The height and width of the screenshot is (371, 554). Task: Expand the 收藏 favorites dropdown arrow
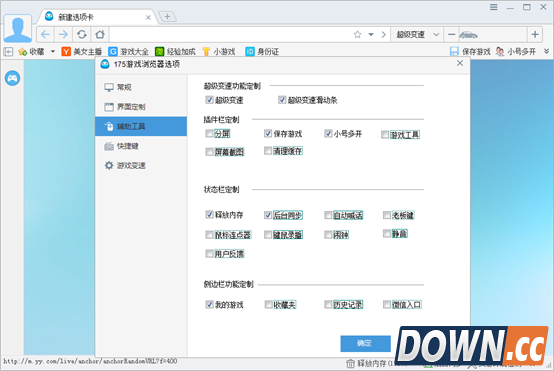pos(53,52)
